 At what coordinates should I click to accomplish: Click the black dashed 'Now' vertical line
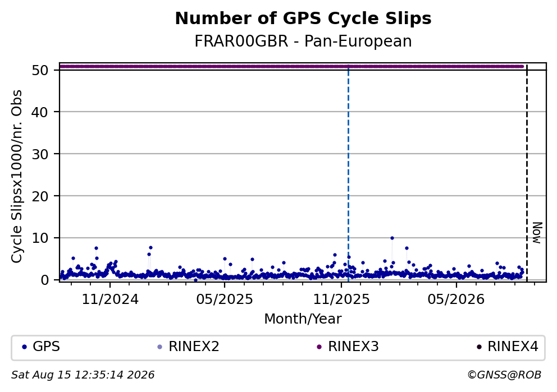[527, 172]
